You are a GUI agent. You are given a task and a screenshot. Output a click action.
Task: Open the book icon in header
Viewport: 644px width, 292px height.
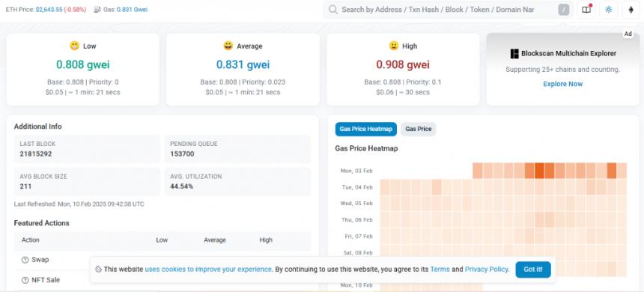[x=586, y=10]
